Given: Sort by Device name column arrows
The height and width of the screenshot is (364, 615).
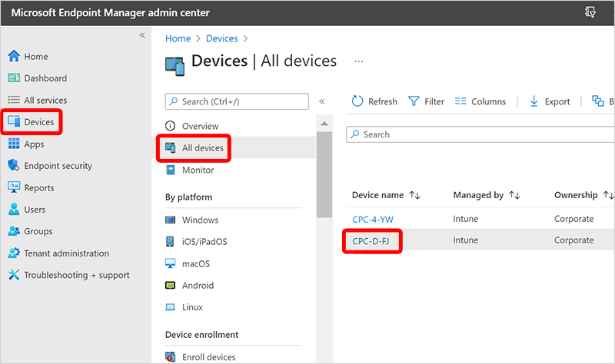Looking at the screenshot, I should point(414,196).
